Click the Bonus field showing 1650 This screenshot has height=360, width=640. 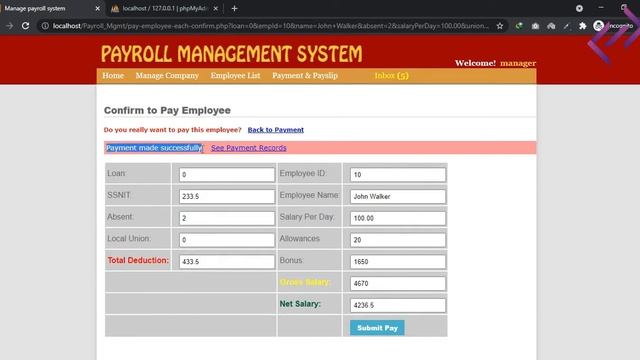point(398,262)
